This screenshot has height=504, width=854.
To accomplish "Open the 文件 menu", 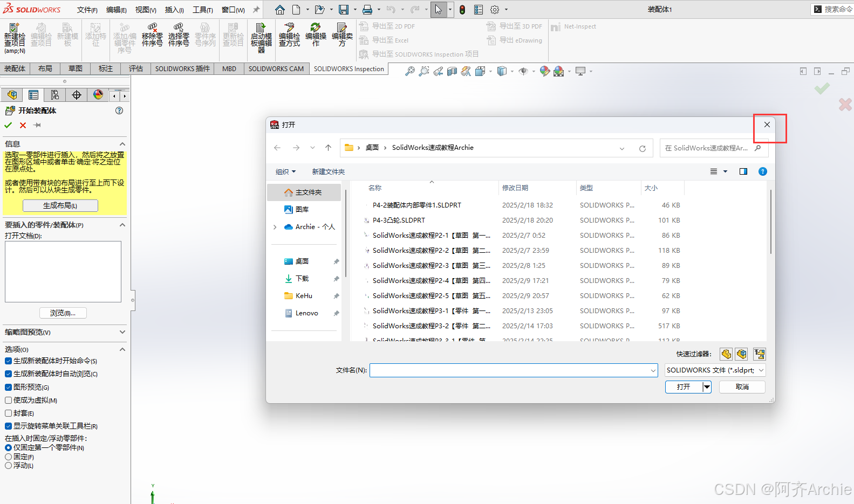I will 87,10.
